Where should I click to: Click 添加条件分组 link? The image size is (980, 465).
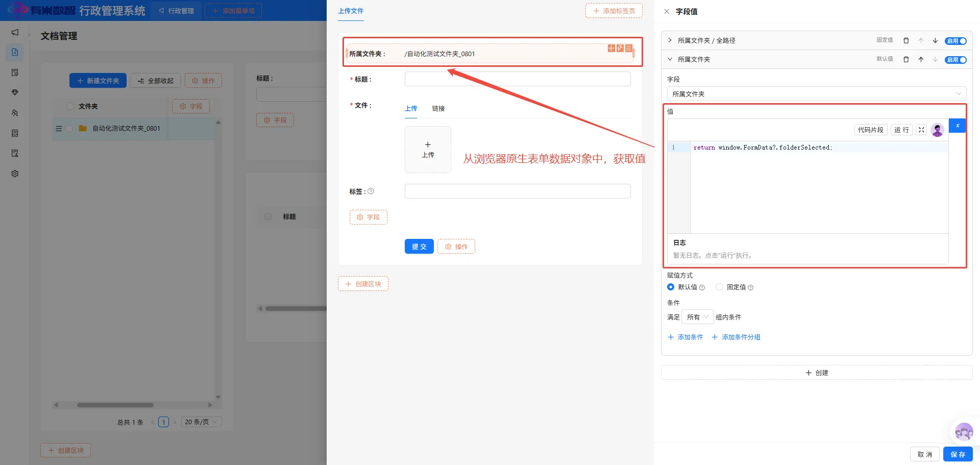pyautogui.click(x=736, y=337)
